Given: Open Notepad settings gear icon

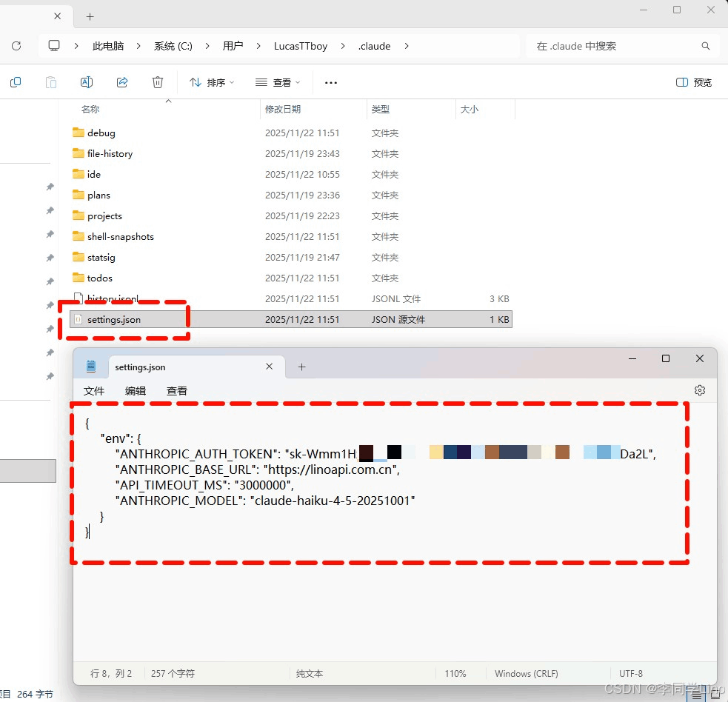Looking at the screenshot, I should [699, 390].
